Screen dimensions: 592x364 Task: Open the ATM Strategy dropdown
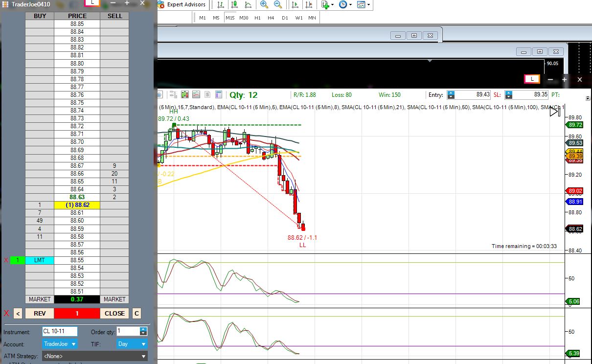(95, 356)
